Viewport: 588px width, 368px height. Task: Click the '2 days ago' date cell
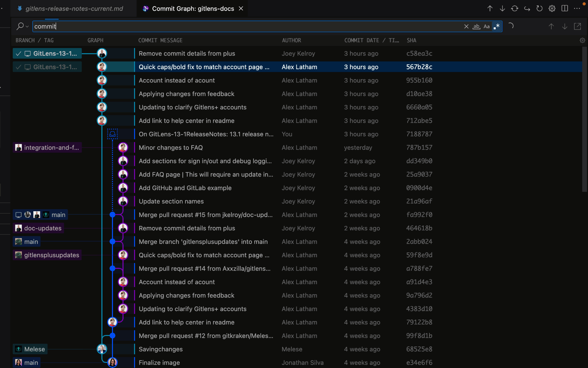click(360, 161)
